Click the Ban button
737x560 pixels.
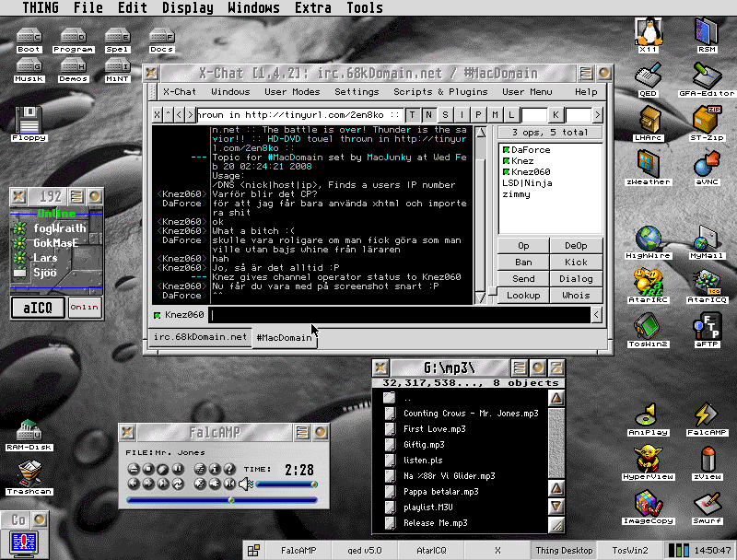click(x=523, y=262)
